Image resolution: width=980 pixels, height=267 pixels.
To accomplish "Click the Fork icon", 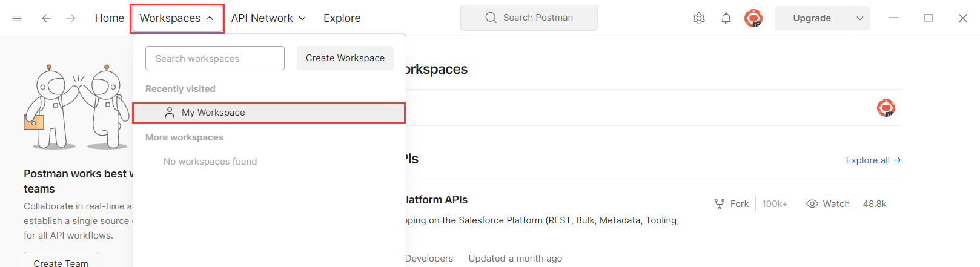I will [720, 204].
